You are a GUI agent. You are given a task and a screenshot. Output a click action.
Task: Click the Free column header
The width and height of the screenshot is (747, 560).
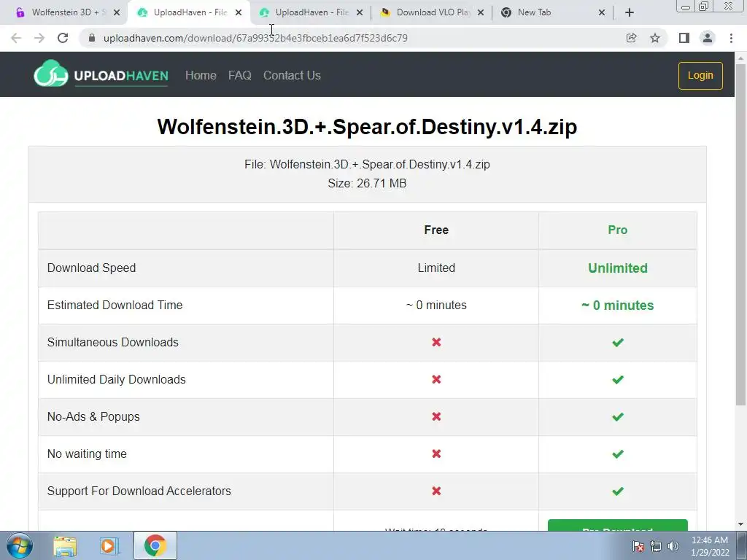[x=436, y=230]
